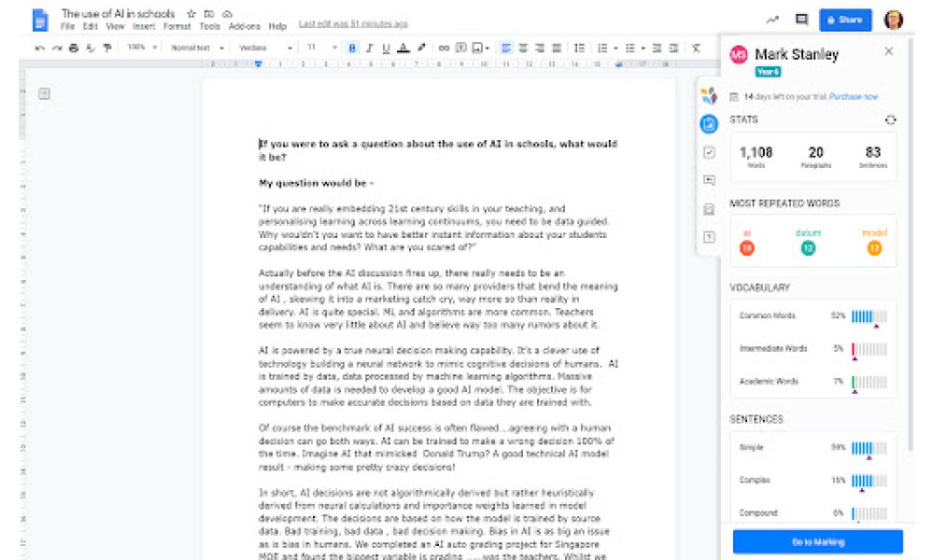Open comment history icon
Viewport: 934px width, 560px height.
click(801, 20)
